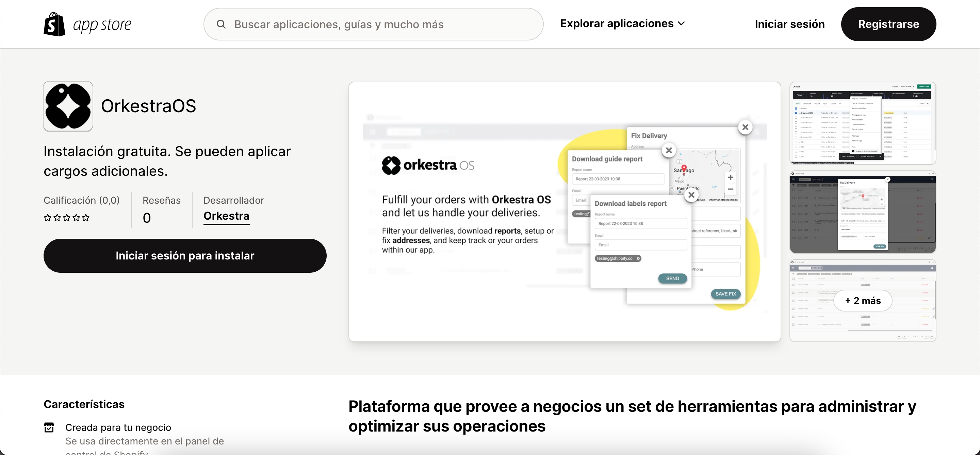This screenshot has width=980, height=455.
Task: Click Iniciar sesión para instalar button
Action: pyautogui.click(x=185, y=255)
